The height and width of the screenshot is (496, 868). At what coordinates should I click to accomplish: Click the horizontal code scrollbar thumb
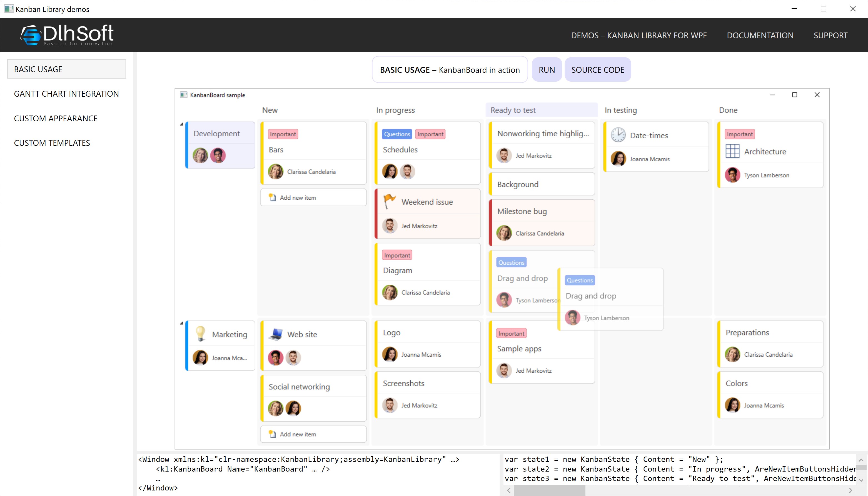(x=549, y=490)
